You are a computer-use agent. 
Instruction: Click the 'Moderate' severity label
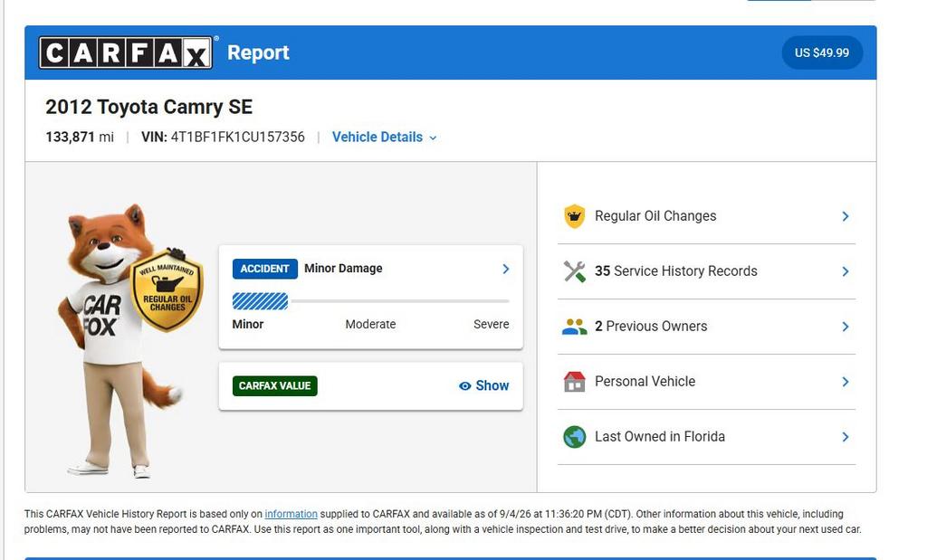coord(370,324)
